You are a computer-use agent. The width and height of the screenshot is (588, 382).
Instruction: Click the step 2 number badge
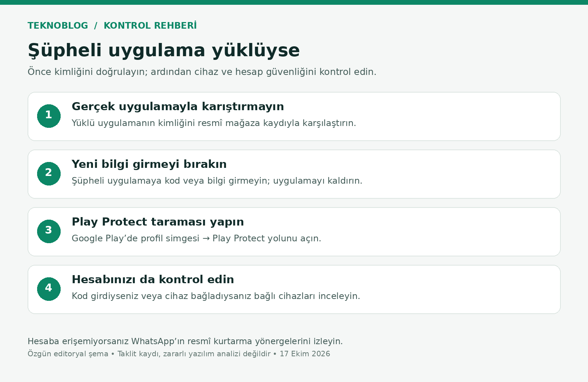tap(49, 174)
